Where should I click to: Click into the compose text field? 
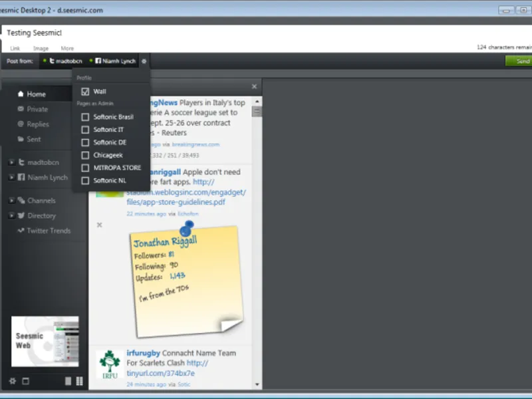[267, 34]
